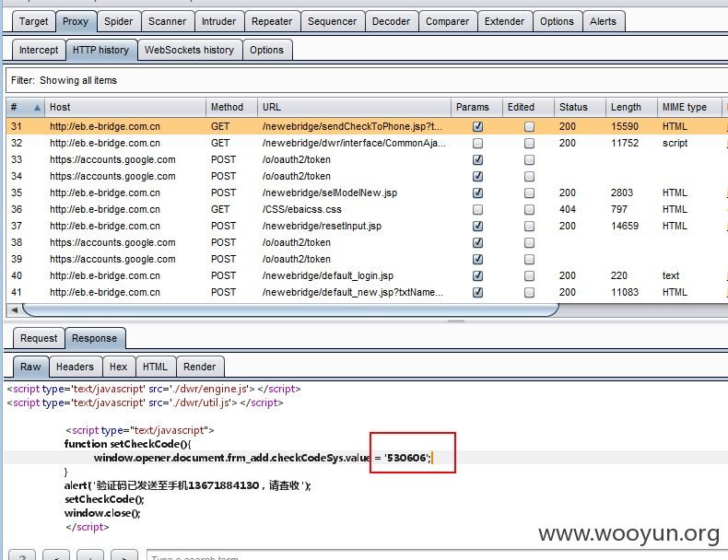The width and height of the screenshot is (728, 560).
Task: Sort history by Status column
Action: (x=580, y=107)
